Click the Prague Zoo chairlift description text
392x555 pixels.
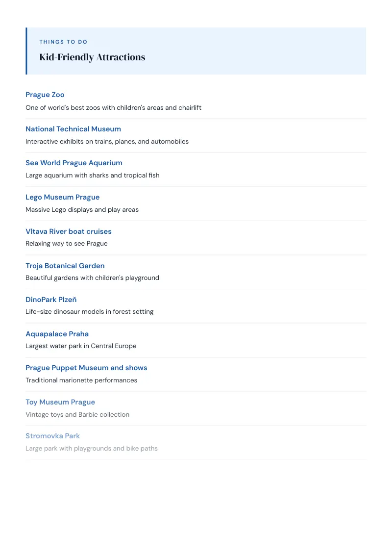click(114, 107)
